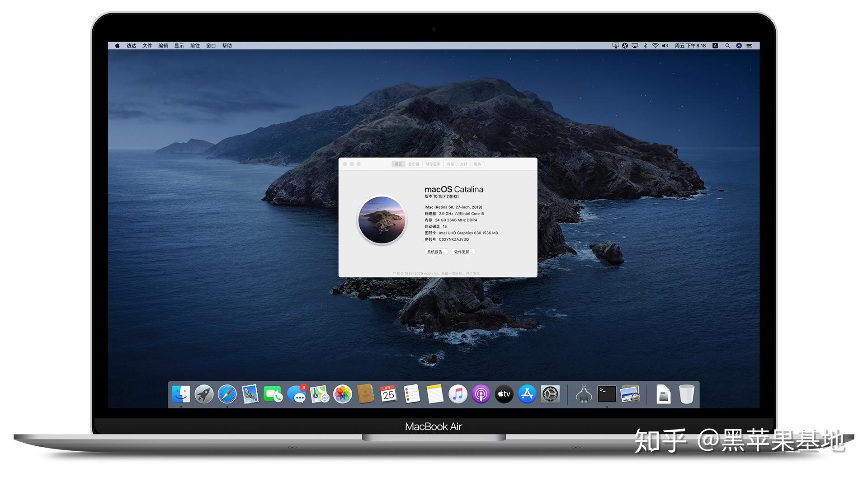The width and height of the screenshot is (868, 477).
Task: Switch input source via the A icon
Action: pos(715,46)
